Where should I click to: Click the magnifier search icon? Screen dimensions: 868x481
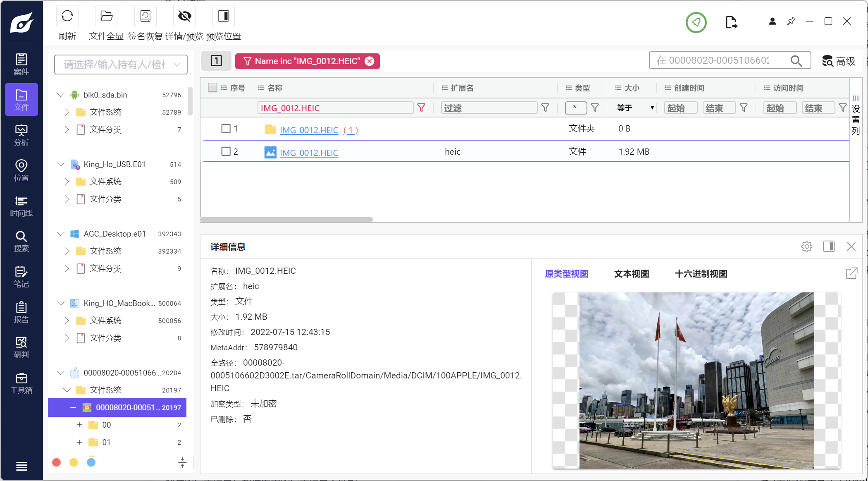pos(796,61)
